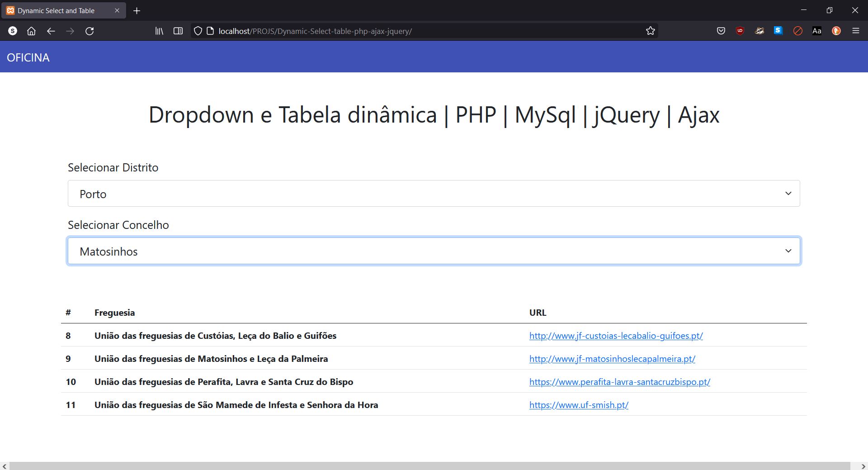Image resolution: width=868 pixels, height=470 pixels.
Task: Open the jf-custoias-lecabalio-guifoes.pt link
Action: 616,336
